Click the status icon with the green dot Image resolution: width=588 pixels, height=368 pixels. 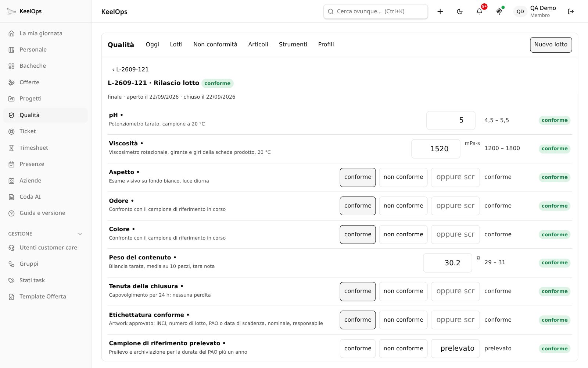pos(499,11)
